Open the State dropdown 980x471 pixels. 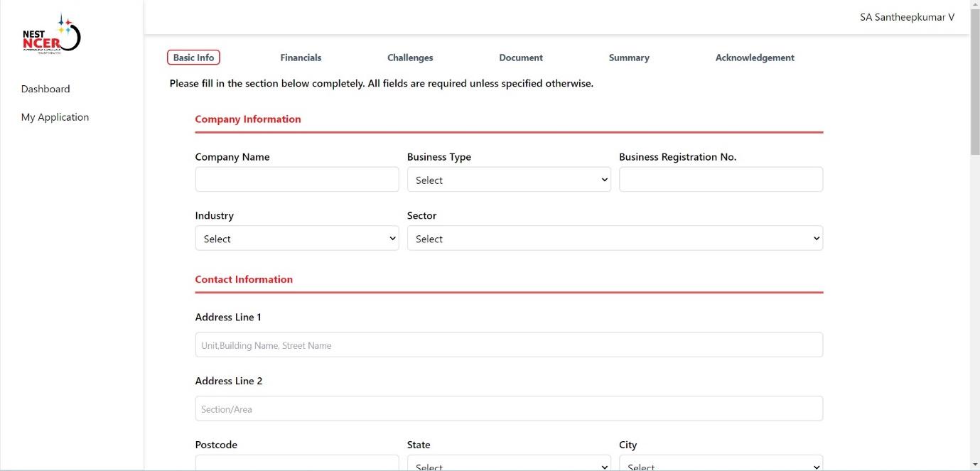click(x=508, y=464)
